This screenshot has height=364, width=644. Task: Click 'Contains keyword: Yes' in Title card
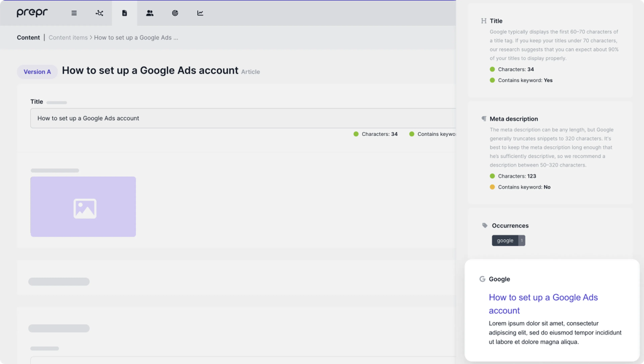tap(521, 80)
